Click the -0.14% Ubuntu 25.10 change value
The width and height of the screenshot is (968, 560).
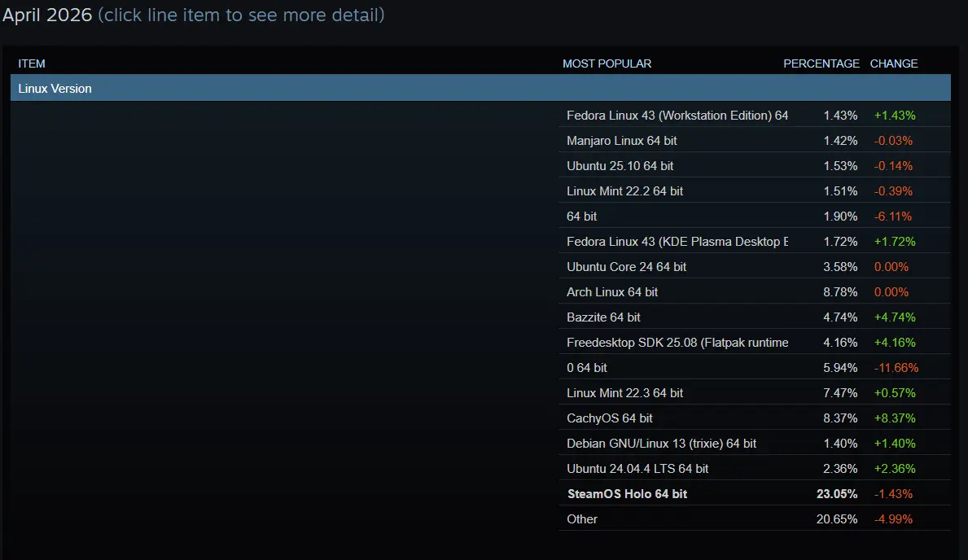pyautogui.click(x=893, y=166)
